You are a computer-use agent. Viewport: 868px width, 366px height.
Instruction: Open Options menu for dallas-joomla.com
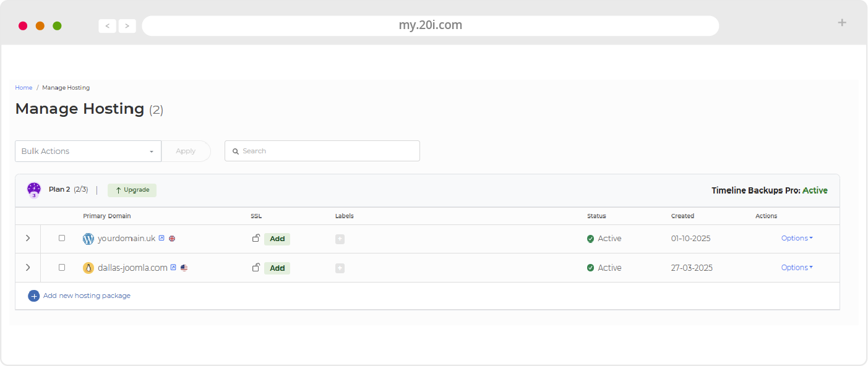pyautogui.click(x=796, y=268)
